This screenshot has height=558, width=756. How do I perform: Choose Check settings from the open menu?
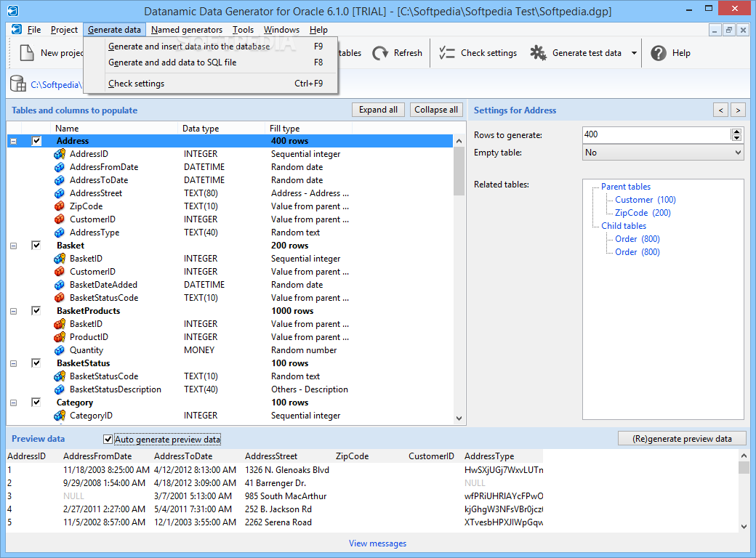pos(211,84)
